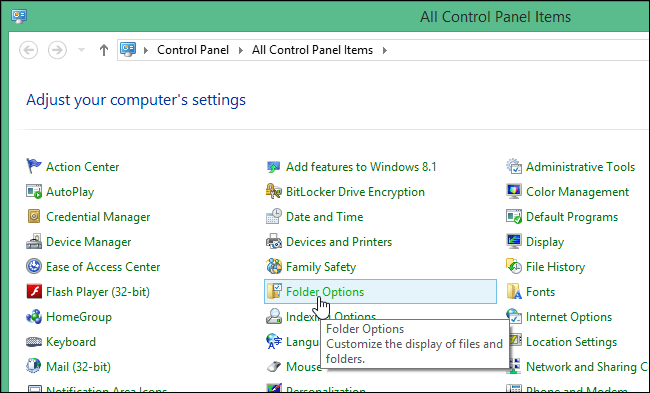Click the Credential Manager safe icon
The height and width of the screenshot is (393, 650).
click(x=34, y=216)
